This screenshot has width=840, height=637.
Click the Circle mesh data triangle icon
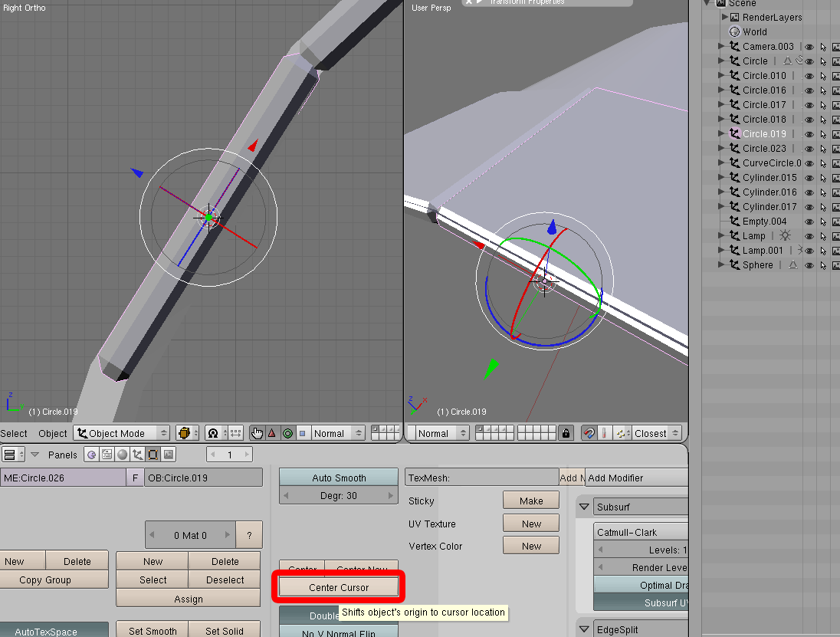[788, 61]
